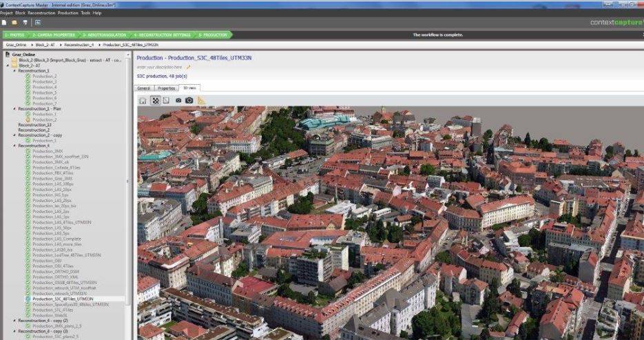The width and height of the screenshot is (644, 340).
Task: Click the description input field
Action: [x=159, y=67]
